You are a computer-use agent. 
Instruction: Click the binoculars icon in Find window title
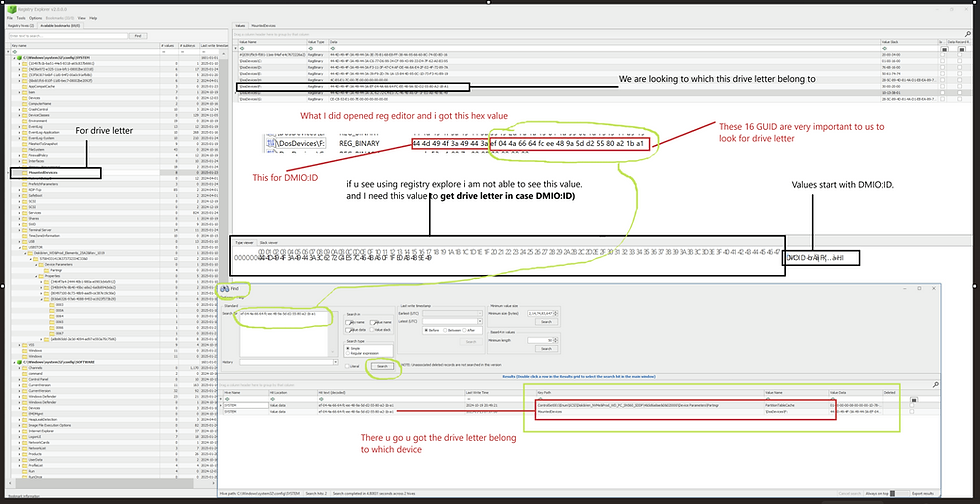tap(224, 289)
